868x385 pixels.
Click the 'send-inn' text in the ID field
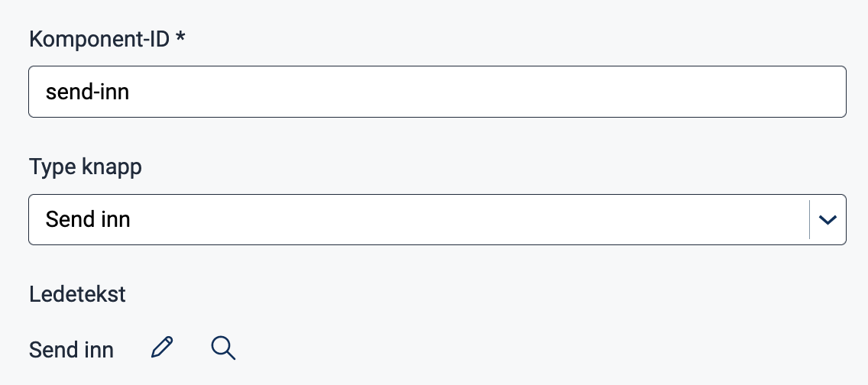pos(87,92)
